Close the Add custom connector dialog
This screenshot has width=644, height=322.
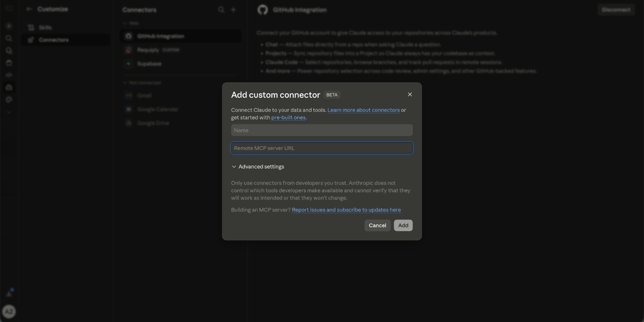tap(410, 95)
